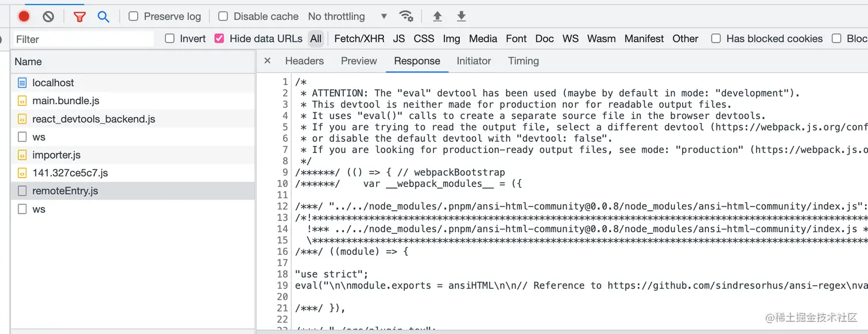868x334 pixels.
Task: Clear the network log
Action: point(49,16)
